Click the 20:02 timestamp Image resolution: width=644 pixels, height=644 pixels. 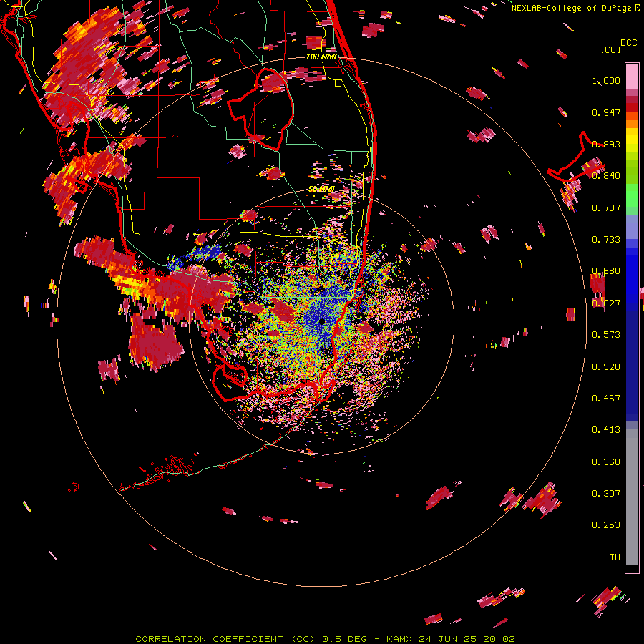[499, 639]
